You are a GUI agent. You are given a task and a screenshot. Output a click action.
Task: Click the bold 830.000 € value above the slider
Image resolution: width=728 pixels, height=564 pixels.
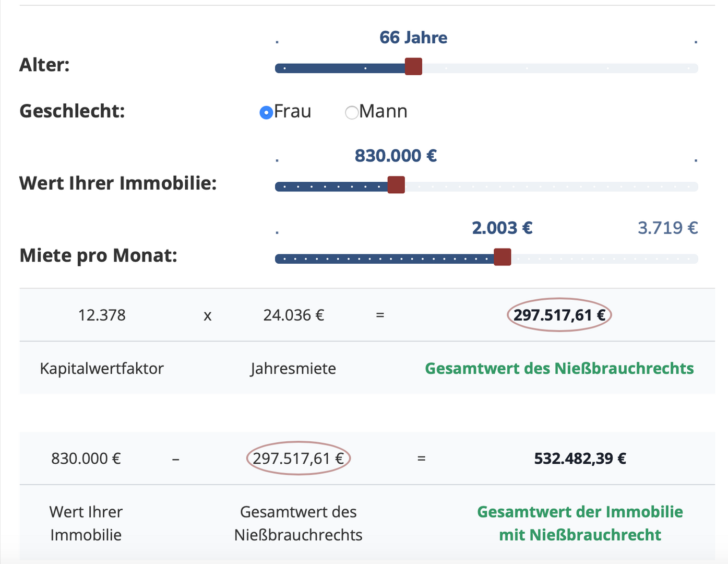(x=396, y=156)
